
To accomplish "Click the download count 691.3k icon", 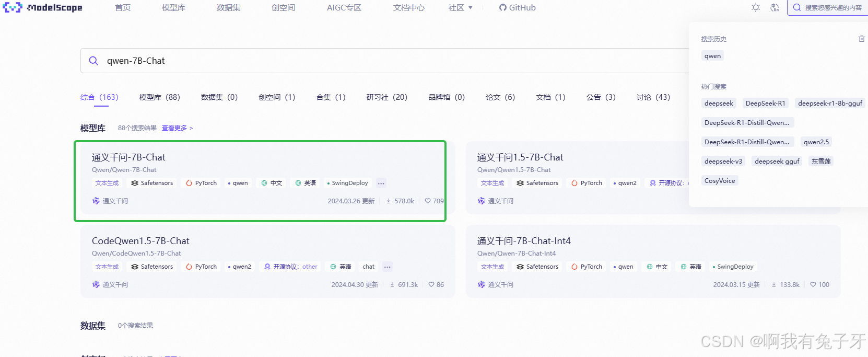I will coord(392,284).
